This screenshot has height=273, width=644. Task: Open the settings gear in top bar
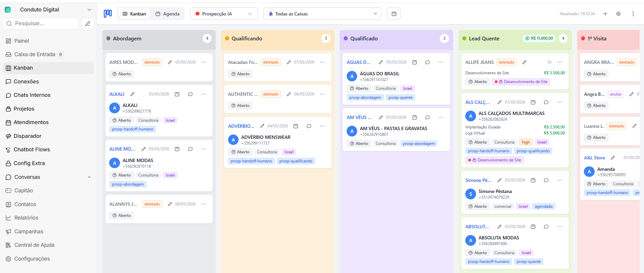618,14
